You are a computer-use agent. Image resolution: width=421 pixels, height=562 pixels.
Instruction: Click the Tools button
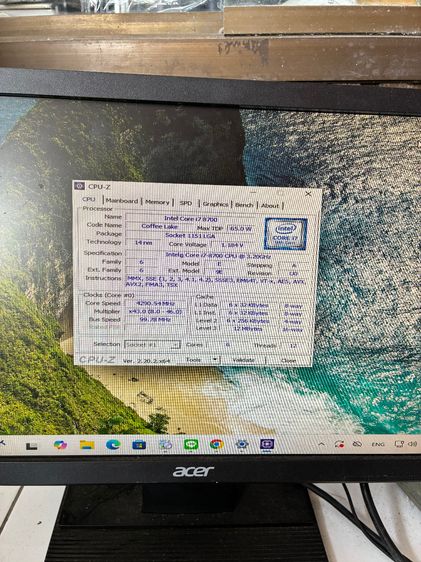click(193, 359)
